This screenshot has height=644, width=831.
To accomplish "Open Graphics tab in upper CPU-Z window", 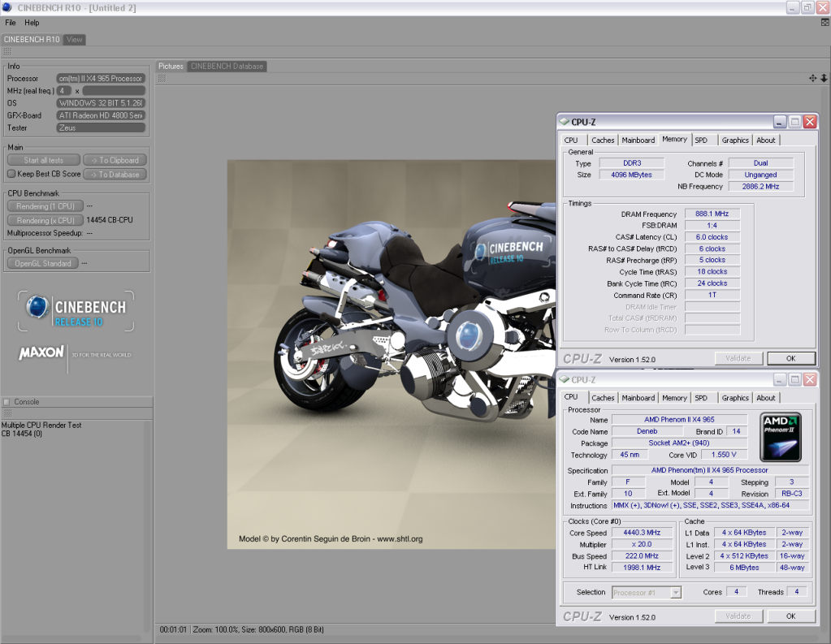I will point(735,140).
